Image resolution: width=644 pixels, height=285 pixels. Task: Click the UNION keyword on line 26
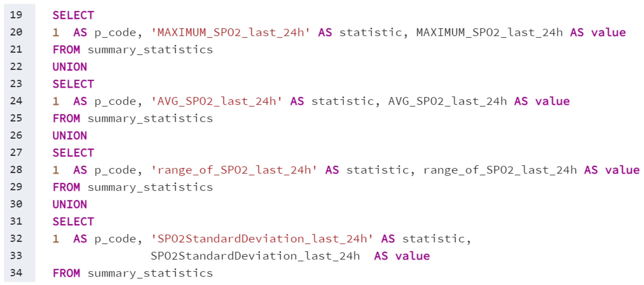70,136
